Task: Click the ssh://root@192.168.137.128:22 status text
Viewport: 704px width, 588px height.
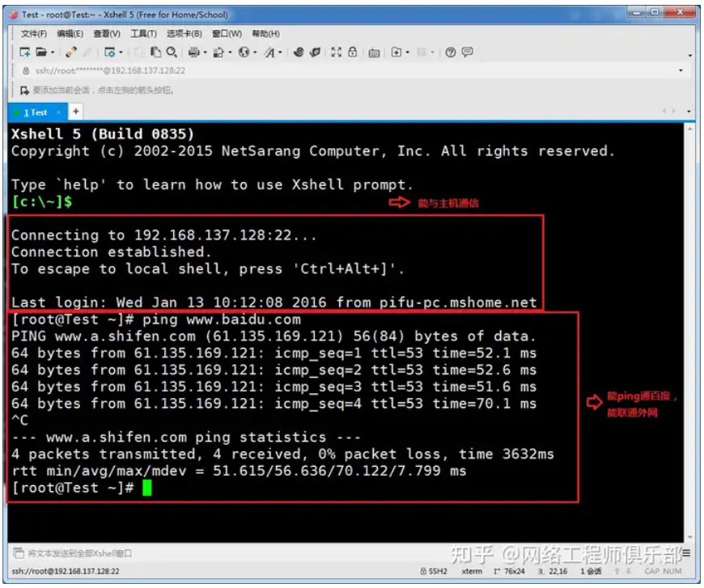Action: point(66,571)
